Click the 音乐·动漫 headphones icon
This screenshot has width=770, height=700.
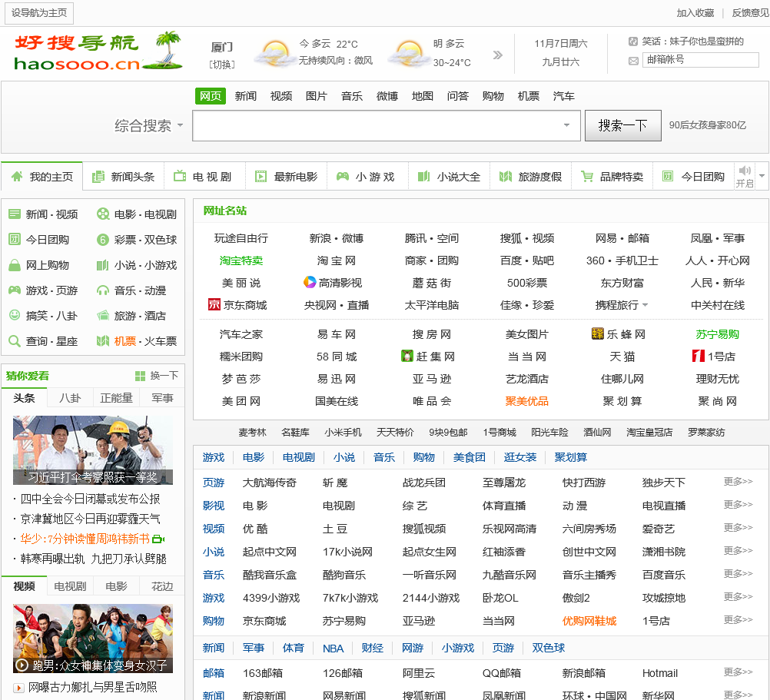click(103, 290)
